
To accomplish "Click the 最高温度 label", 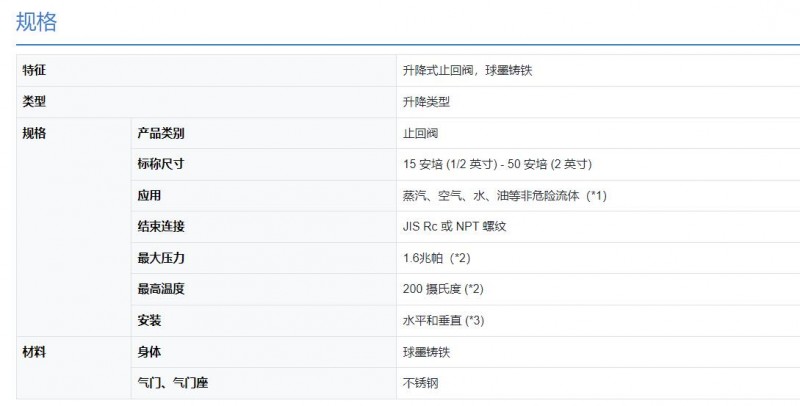I will pos(161,289).
